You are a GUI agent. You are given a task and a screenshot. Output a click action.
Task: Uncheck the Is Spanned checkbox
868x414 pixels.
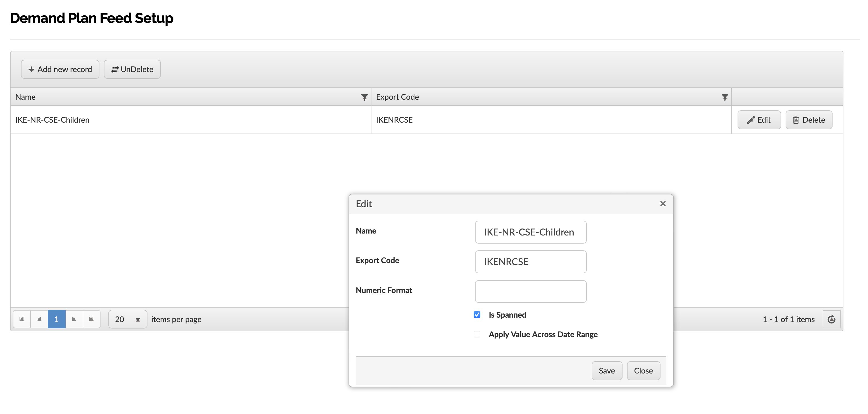(477, 315)
